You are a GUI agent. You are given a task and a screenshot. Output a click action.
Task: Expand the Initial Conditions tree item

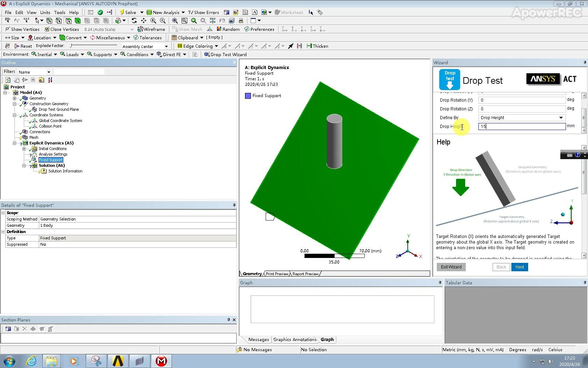[24, 149]
